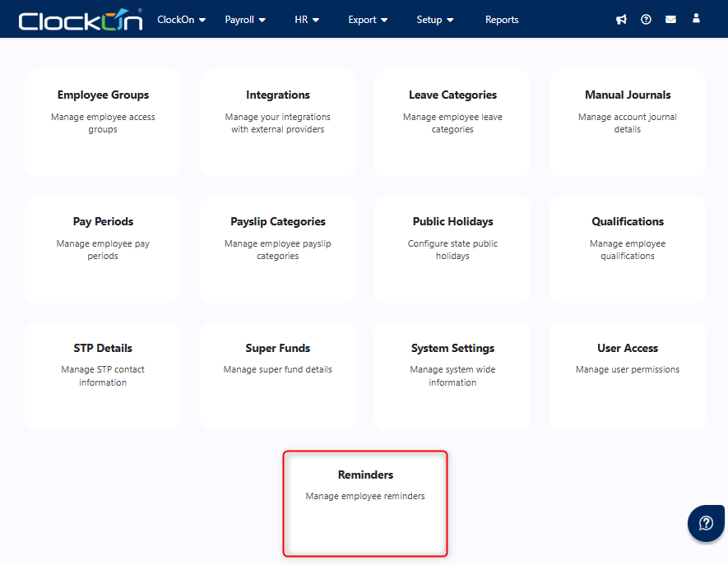Open the Integrations card

click(278, 123)
